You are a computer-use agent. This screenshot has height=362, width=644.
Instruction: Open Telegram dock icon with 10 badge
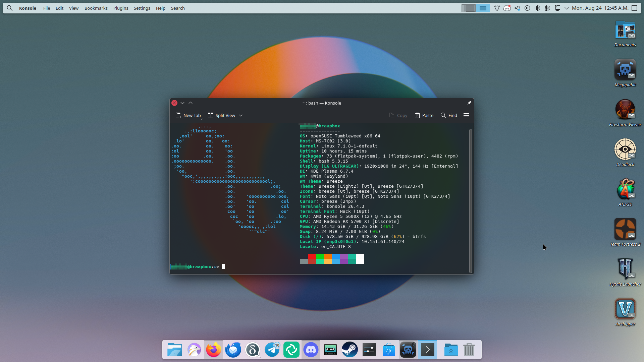tap(272, 350)
